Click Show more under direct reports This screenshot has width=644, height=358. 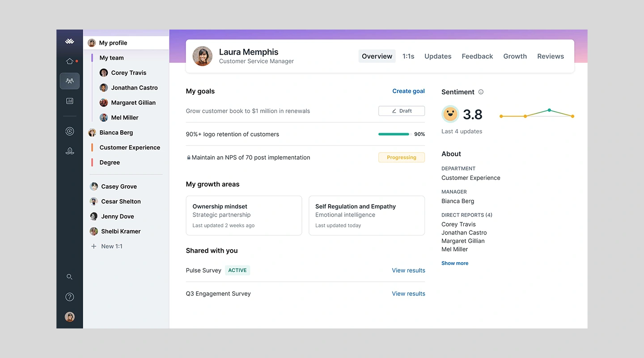pyautogui.click(x=455, y=263)
